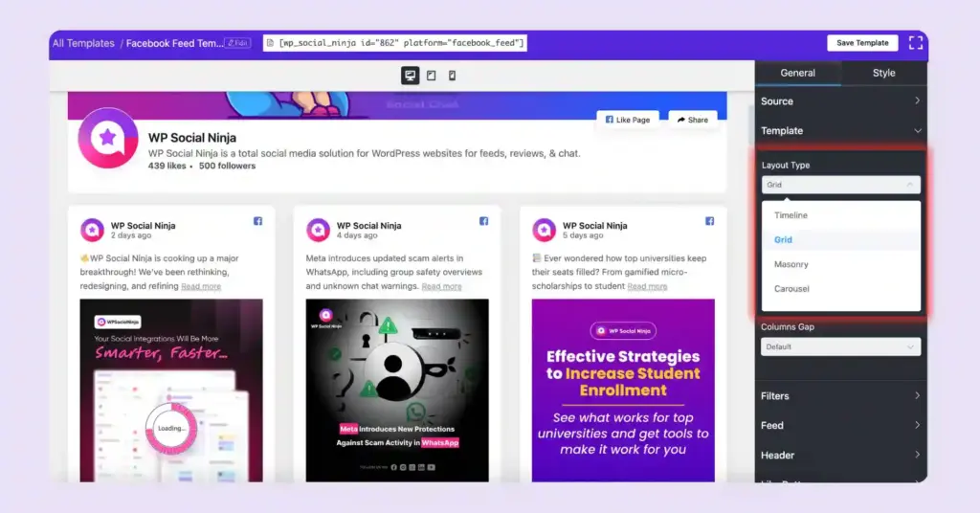Open Read more on universities post
980x513 pixels.
(x=647, y=286)
